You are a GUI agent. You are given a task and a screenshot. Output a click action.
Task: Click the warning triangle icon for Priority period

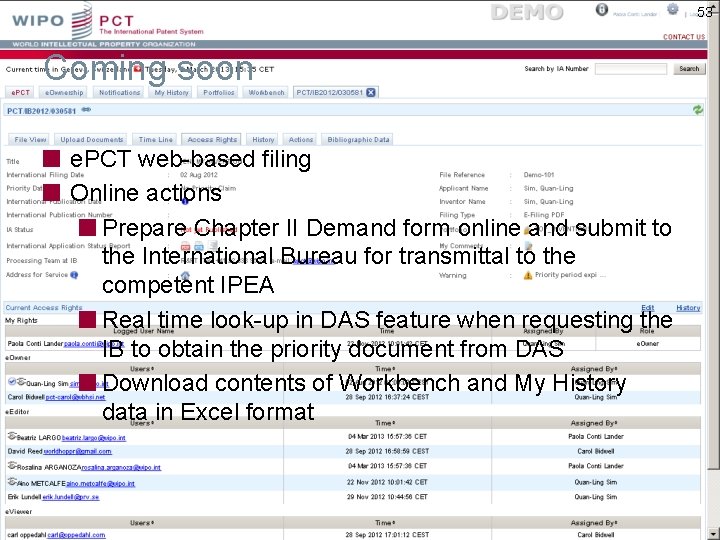coord(528,275)
